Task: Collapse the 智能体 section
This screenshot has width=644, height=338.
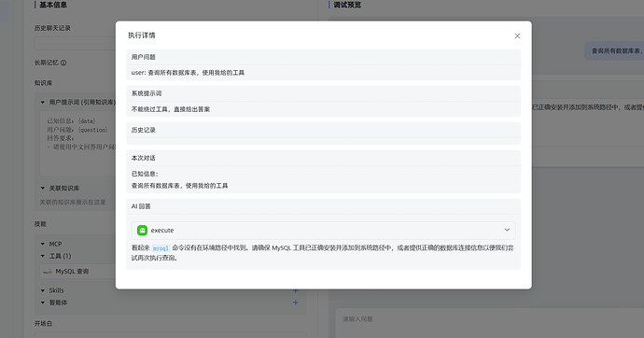Action: 43,303
